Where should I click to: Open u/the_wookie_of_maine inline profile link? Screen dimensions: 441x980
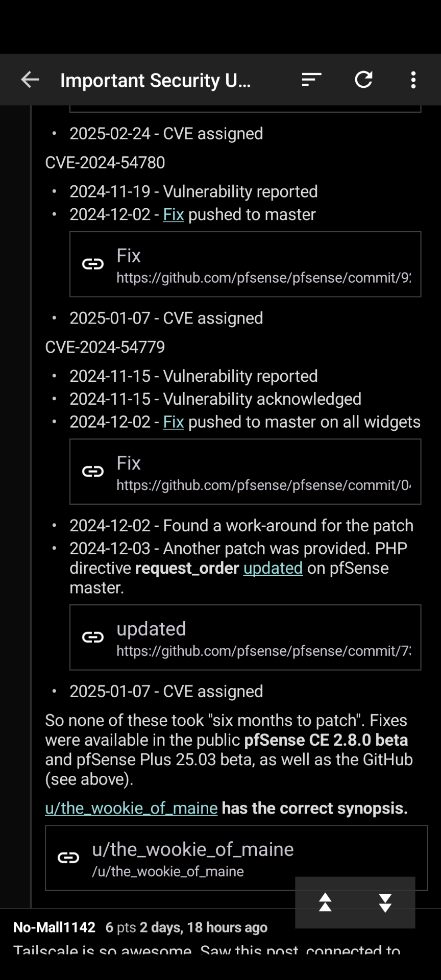(131, 808)
